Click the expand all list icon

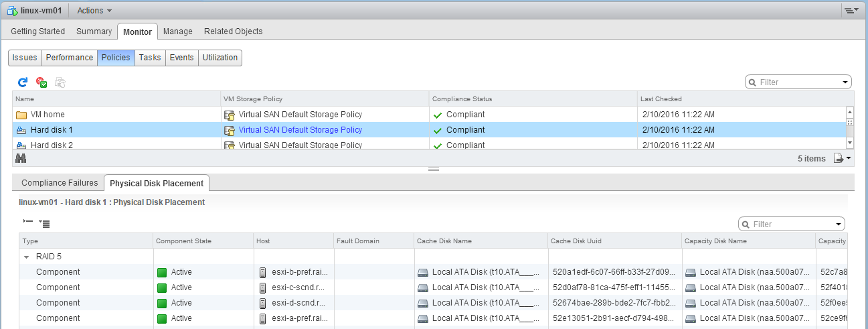(x=45, y=222)
